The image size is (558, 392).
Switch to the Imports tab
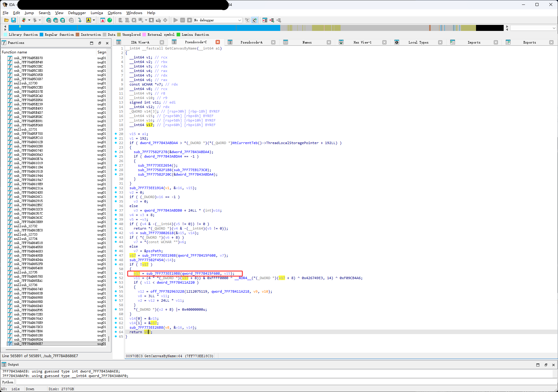474,42
